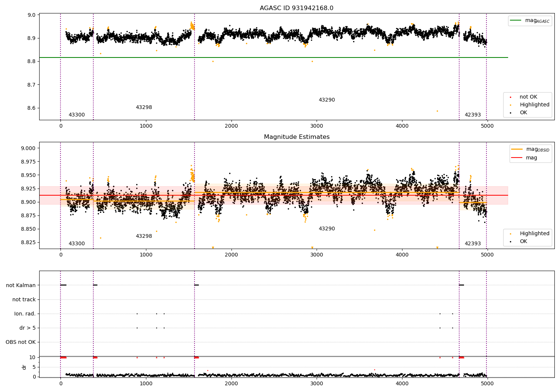Click the orange sample line in mag OBSID legend
This screenshot has width=560, height=392.
[517, 149]
